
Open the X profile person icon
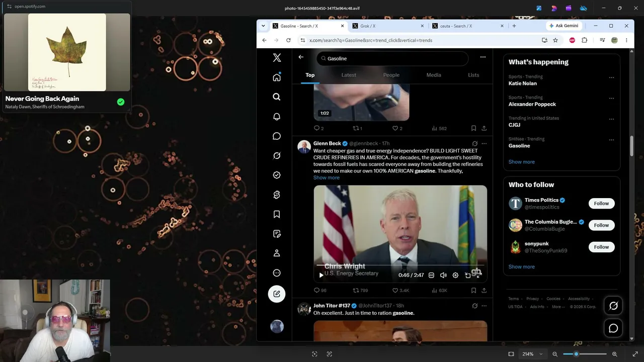[277, 253]
